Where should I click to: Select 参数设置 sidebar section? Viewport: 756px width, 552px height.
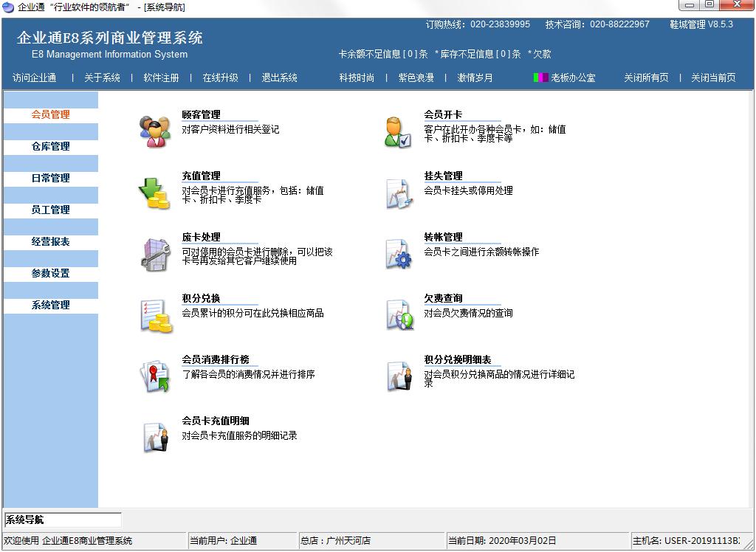pyautogui.click(x=51, y=273)
